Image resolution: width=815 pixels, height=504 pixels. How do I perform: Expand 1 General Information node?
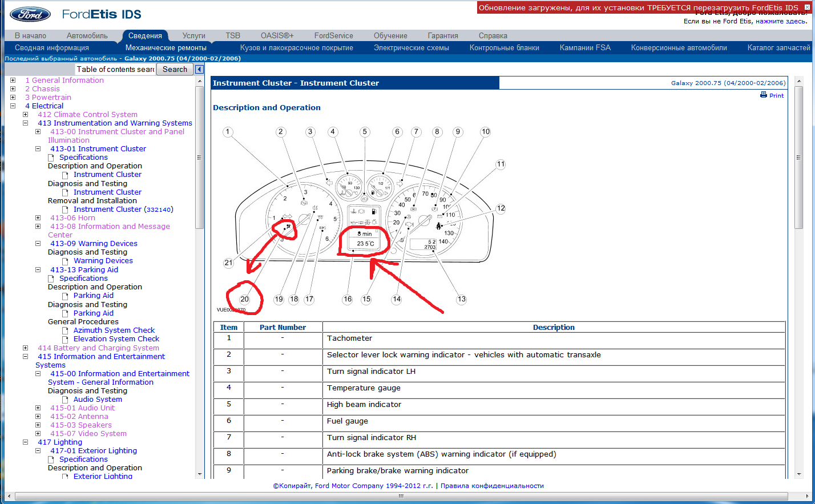point(13,80)
